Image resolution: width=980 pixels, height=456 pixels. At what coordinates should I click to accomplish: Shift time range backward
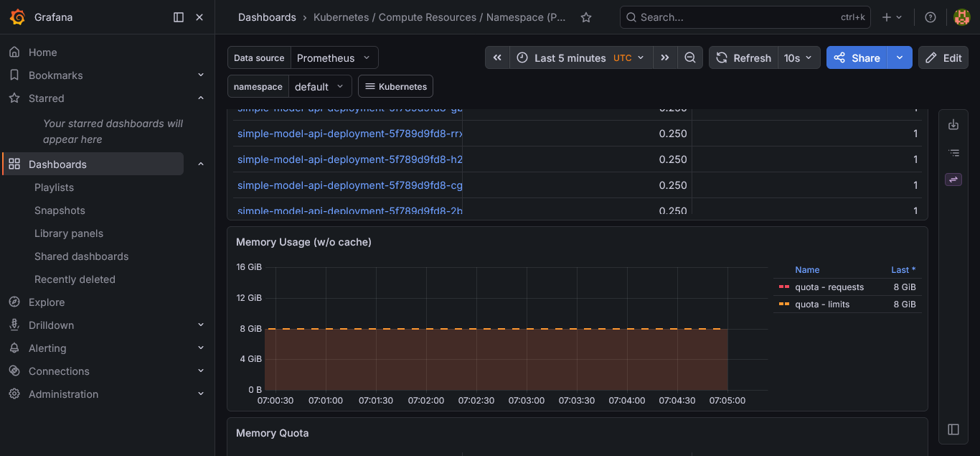pyautogui.click(x=497, y=57)
